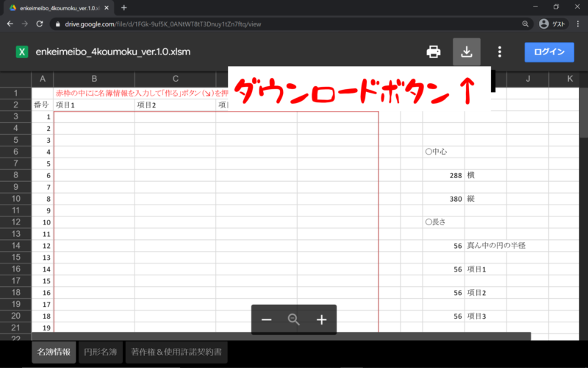Zoom in with the plus button
The width and height of the screenshot is (588, 368).
(321, 319)
